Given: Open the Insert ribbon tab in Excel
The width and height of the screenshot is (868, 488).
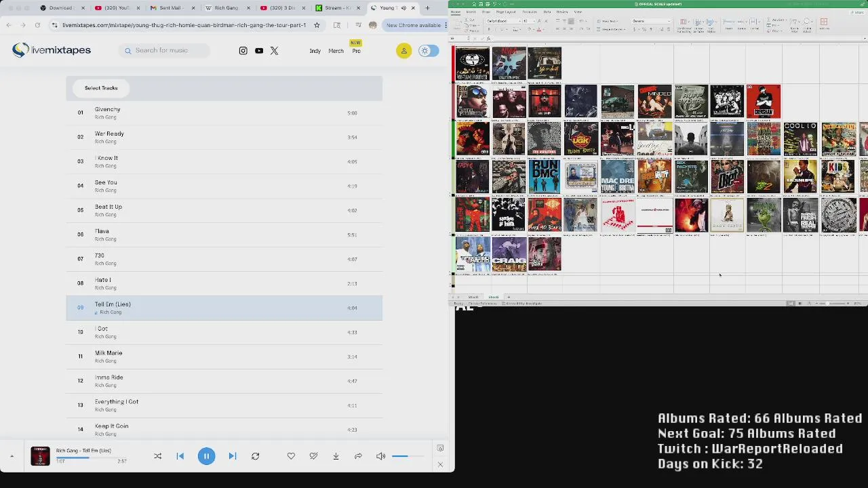Looking at the screenshot, I should [x=471, y=12].
